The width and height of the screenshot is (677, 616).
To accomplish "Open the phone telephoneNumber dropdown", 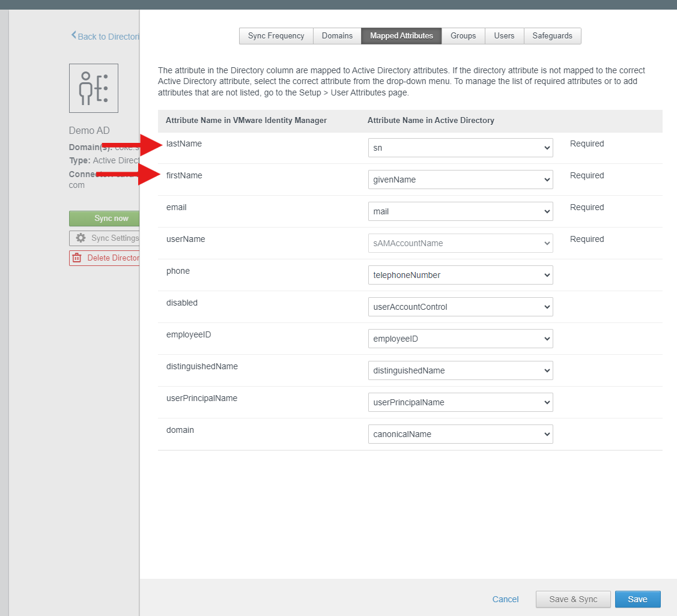I will coord(460,275).
